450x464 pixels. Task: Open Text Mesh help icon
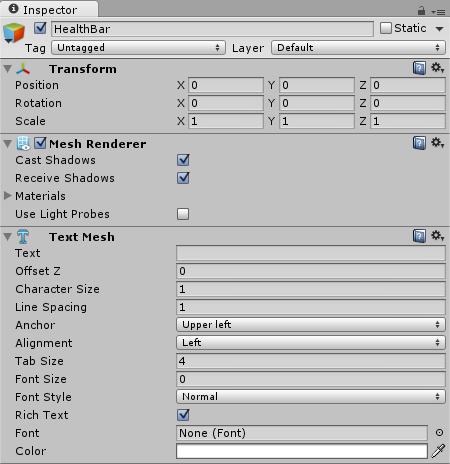(x=419, y=236)
